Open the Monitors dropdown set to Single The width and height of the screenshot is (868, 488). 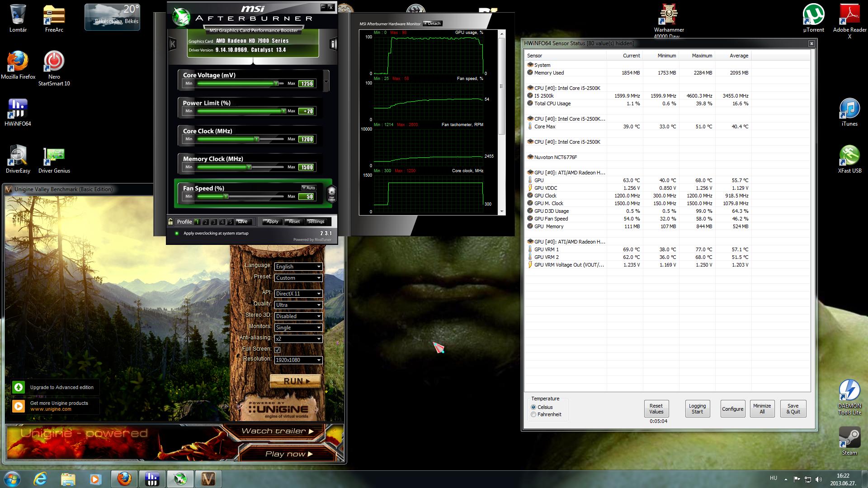(298, 328)
